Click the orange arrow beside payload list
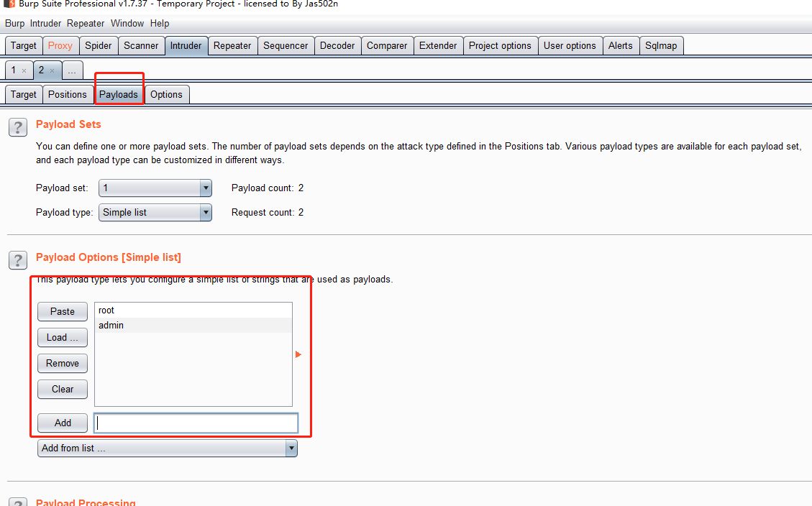The image size is (812, 506). 298,354
